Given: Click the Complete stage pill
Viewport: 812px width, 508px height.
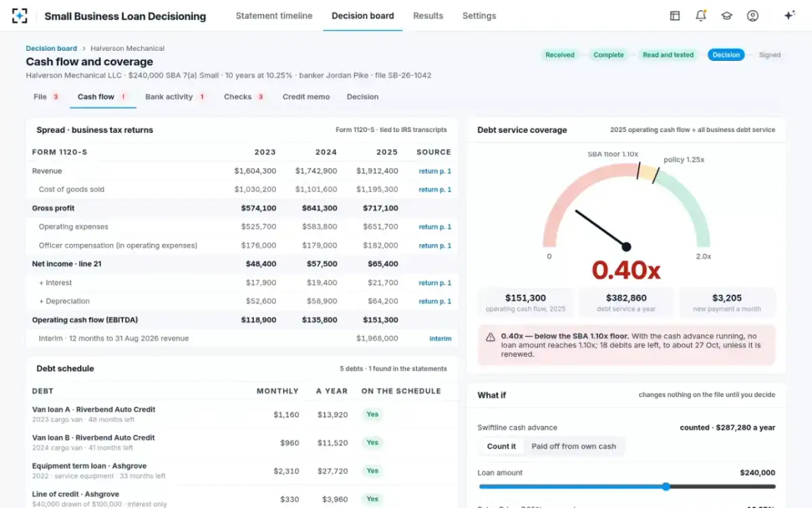Looking at the screenshot, I should pyautogui.click(x=608, y=55).
